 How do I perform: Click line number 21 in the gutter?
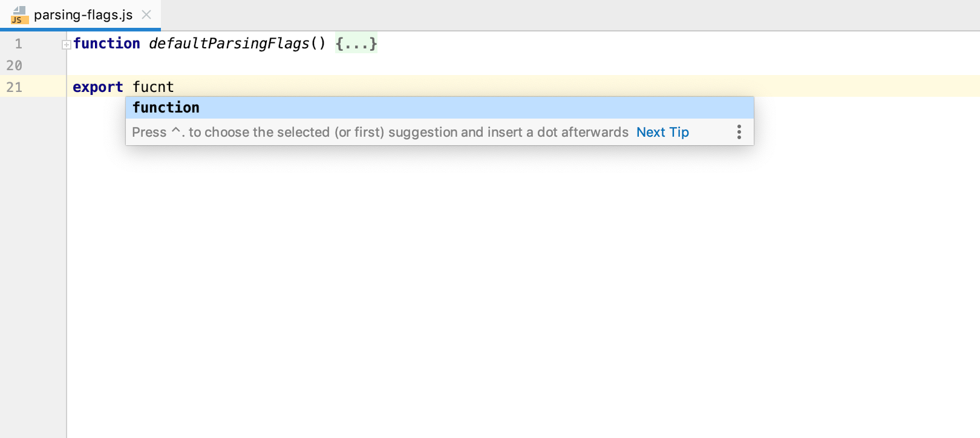[15, 87]
